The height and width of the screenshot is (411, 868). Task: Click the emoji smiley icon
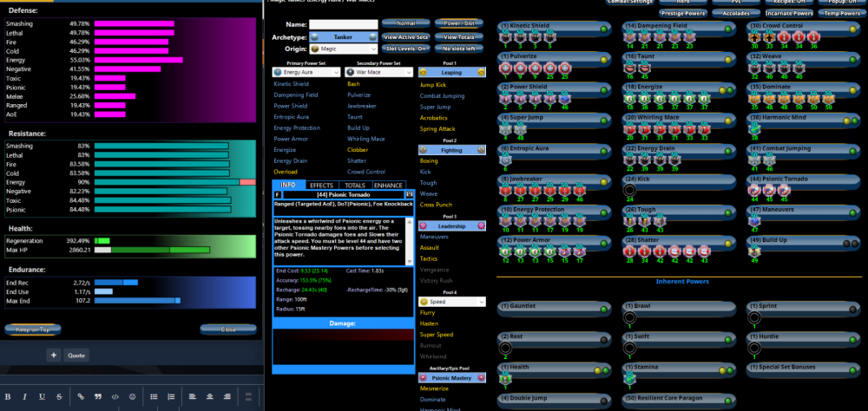coord(132,396)
